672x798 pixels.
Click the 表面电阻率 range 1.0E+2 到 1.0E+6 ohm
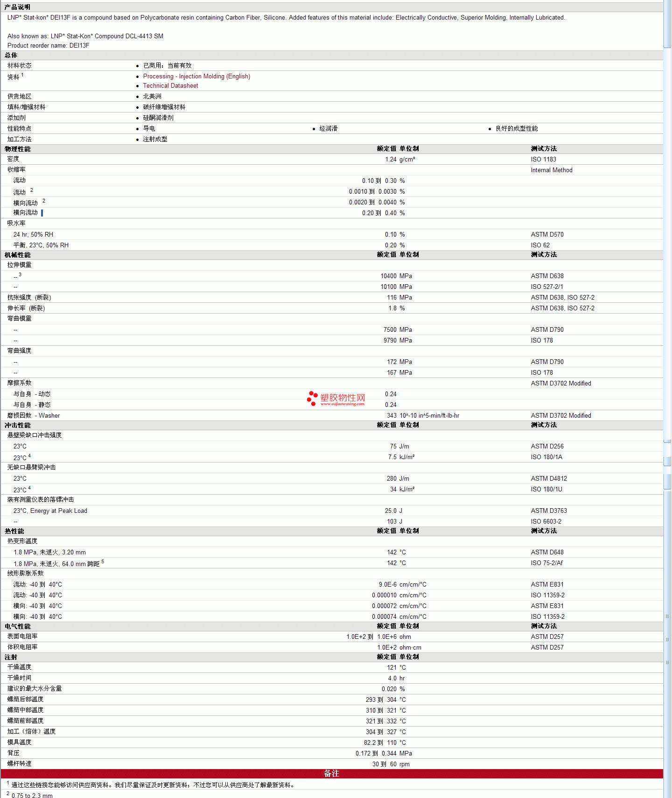tap(379, 637)
